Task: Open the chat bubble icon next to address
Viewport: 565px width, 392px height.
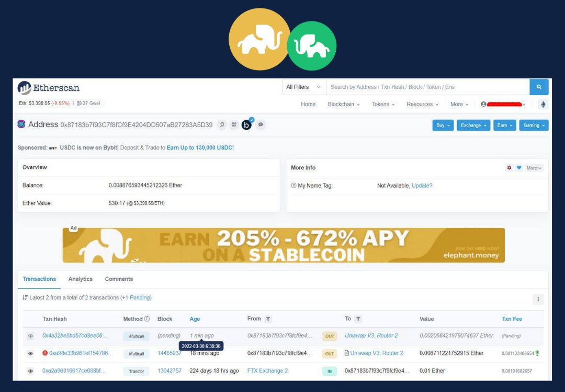Action: (x=261, y=124)
